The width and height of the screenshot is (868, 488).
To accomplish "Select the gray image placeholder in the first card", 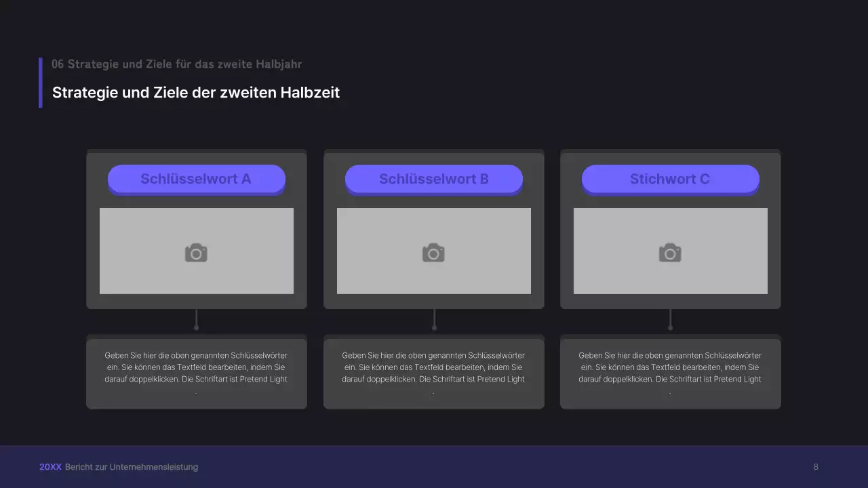I will [136, 271].
